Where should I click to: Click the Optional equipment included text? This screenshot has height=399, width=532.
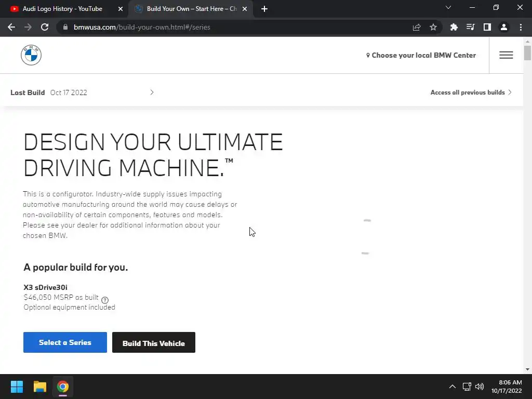[69, 307]
